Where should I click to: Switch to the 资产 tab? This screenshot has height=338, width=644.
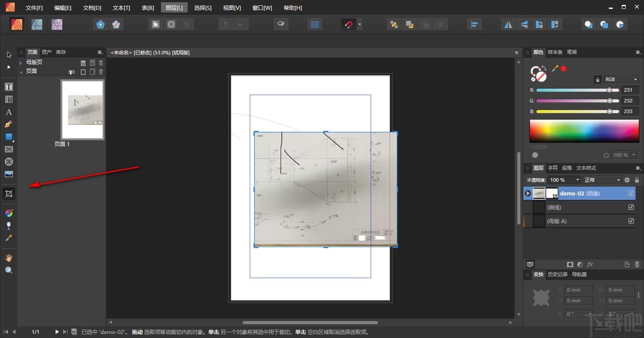pos(47,52)
